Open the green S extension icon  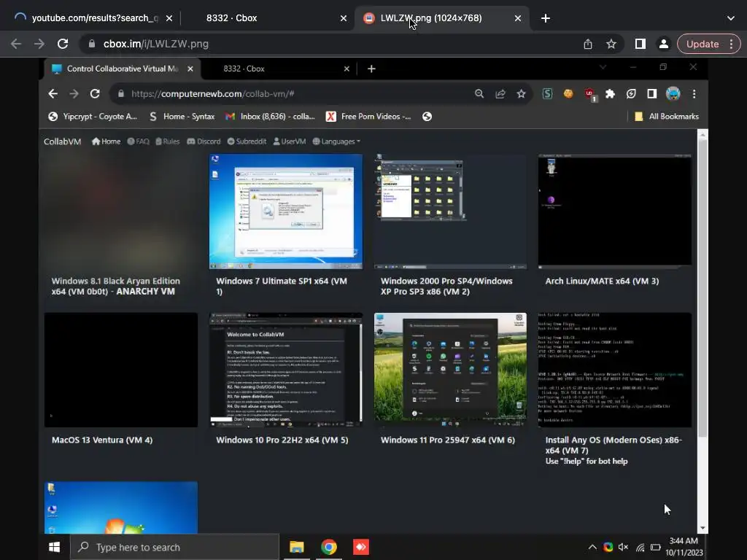[547, 94]
